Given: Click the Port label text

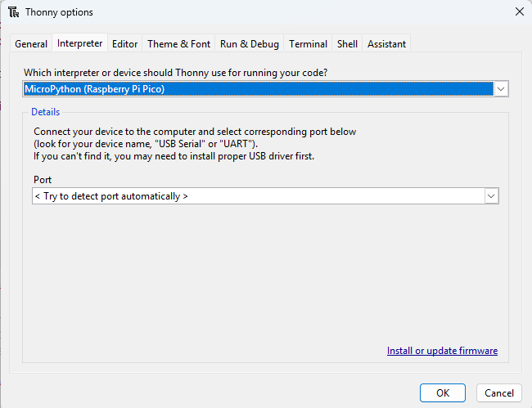Looking at the screenshot, I should tap(43, 180).
